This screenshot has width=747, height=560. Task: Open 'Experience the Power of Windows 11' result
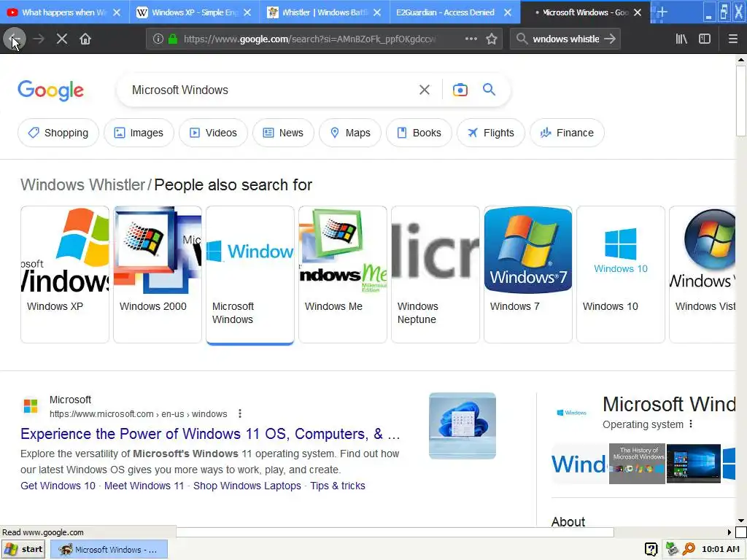(x=210, y=434)
